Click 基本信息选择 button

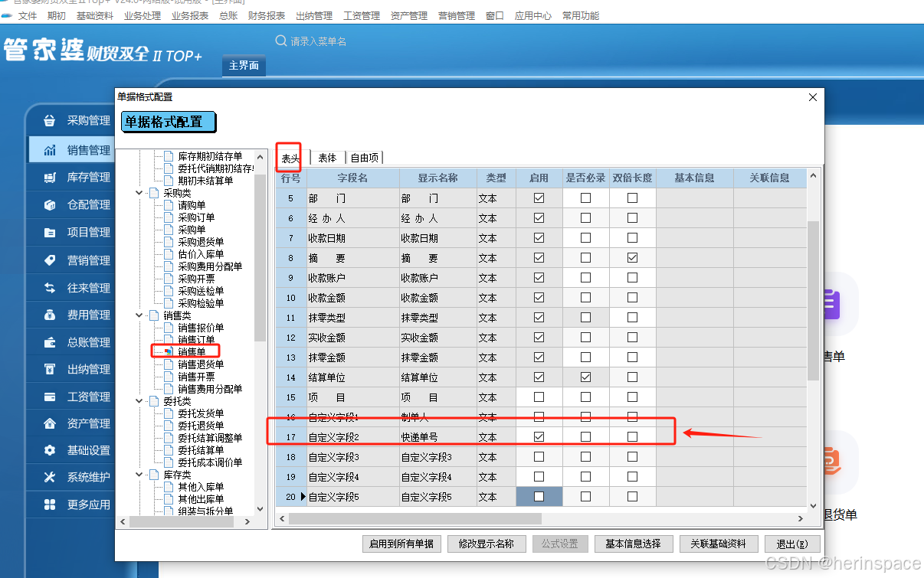pos(633,544)
